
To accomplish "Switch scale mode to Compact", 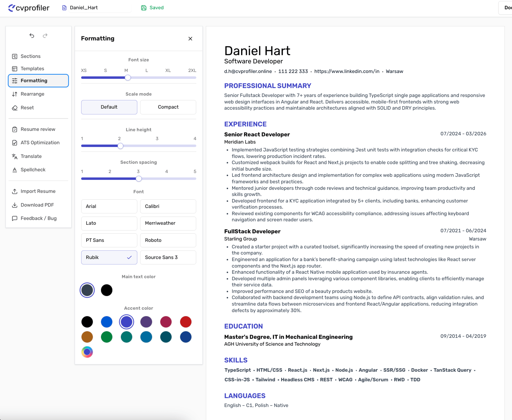I will tap(168, 107).
